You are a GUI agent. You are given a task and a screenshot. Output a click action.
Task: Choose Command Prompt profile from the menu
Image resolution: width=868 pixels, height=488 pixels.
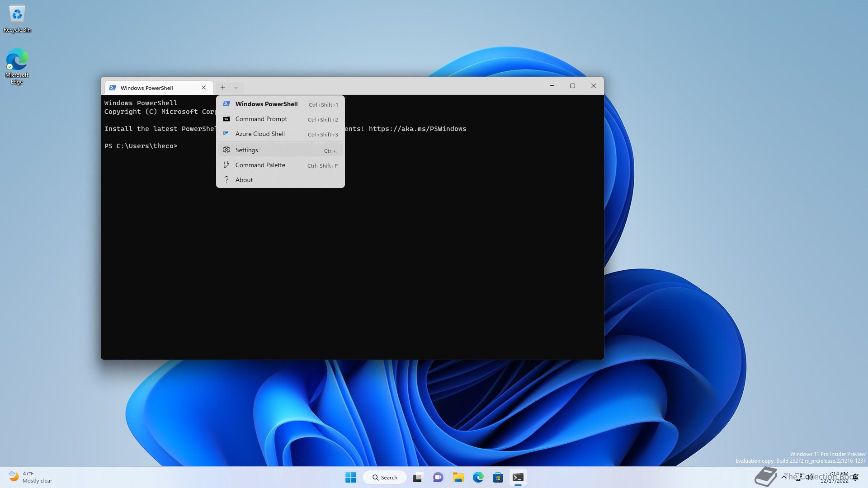[280, 119]
